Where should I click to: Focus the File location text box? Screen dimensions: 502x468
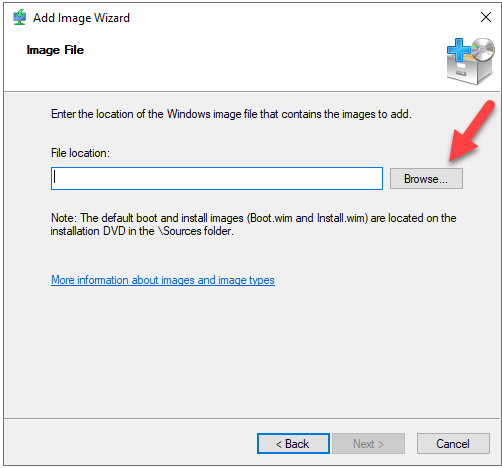217,179
